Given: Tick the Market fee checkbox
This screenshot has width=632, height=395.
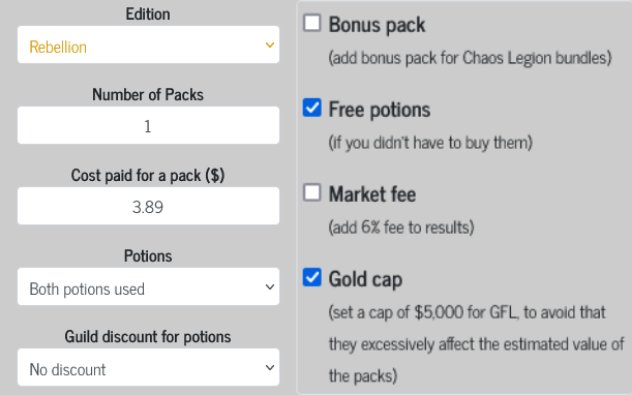Looking at the screenshot, I should pyautogui.click(x=312, y=192).
